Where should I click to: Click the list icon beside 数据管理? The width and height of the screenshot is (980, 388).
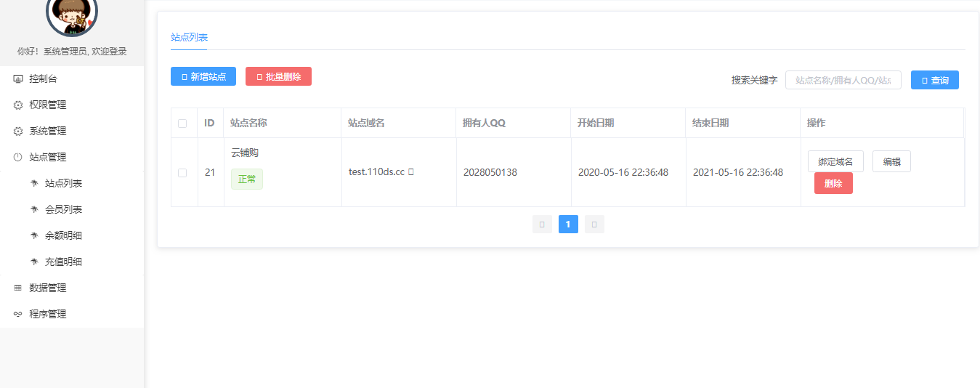pos(18,288)
